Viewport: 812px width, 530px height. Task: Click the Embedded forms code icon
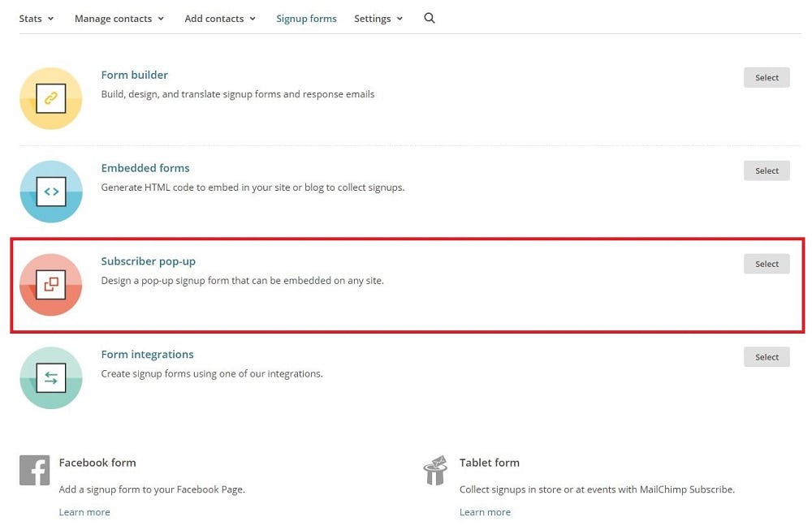(x=50, y=192)
